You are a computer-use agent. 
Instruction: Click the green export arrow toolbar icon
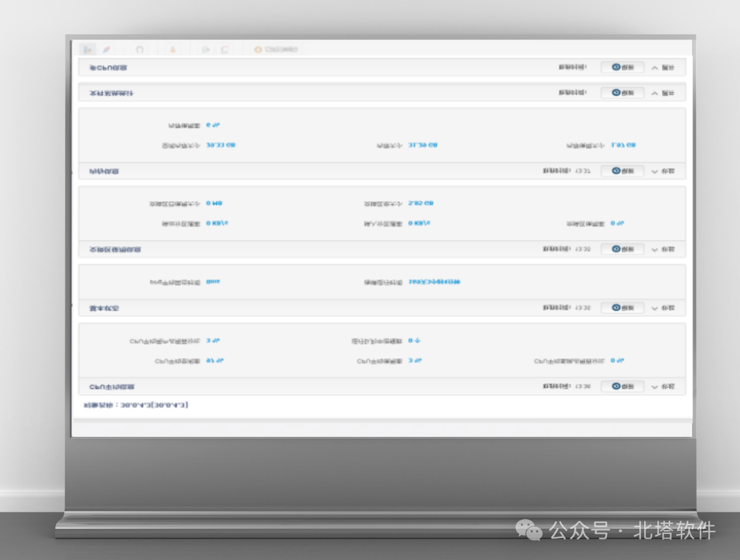point(206,49)
